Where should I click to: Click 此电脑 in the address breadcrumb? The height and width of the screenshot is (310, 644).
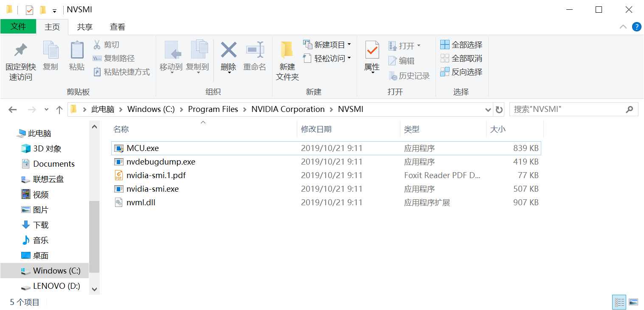tap(103, 109)
